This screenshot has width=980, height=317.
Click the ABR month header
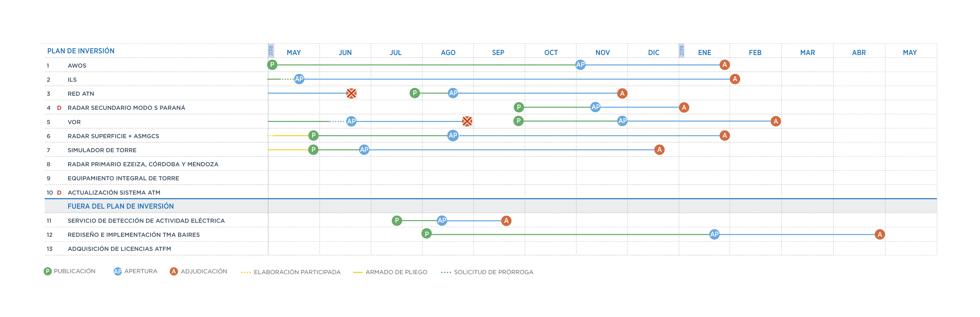pos(859,53)
